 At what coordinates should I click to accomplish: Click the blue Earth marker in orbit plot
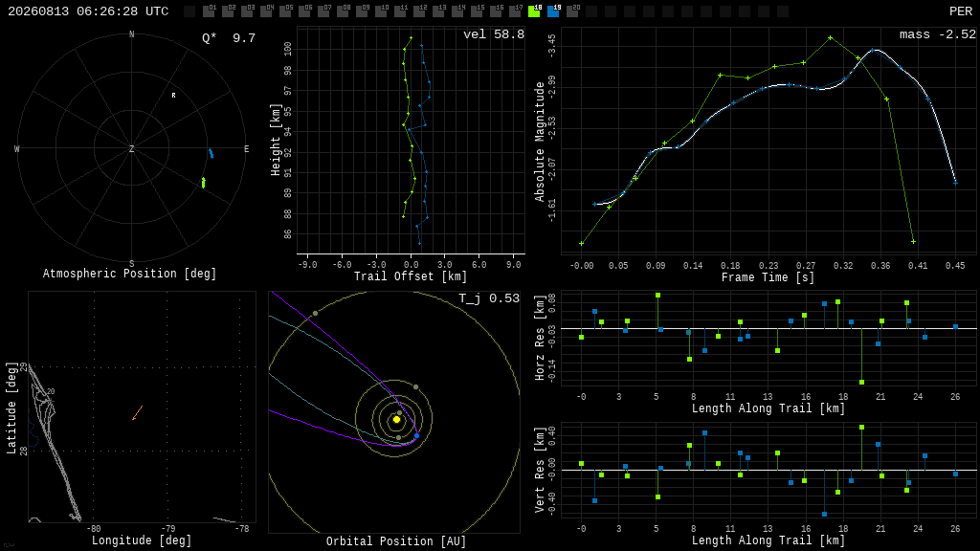[x=417, y=435]
